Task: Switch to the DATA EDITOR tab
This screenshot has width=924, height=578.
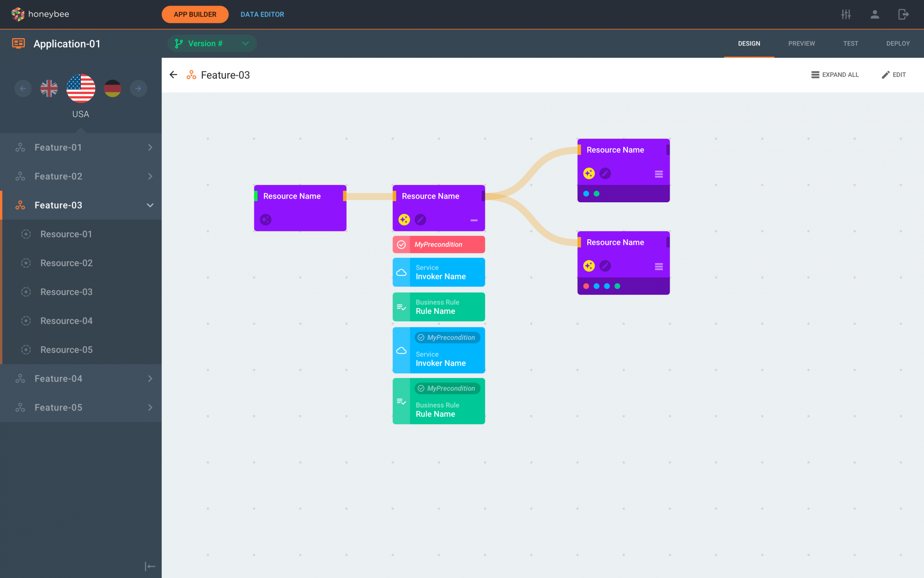Action: point(262,14)
